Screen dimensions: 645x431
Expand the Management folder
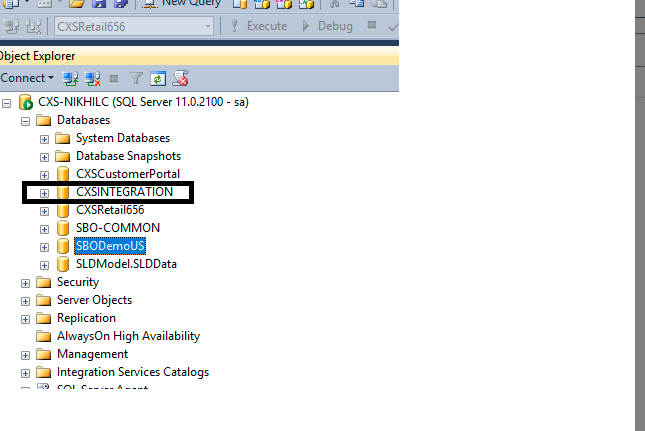tap(26, 356)
